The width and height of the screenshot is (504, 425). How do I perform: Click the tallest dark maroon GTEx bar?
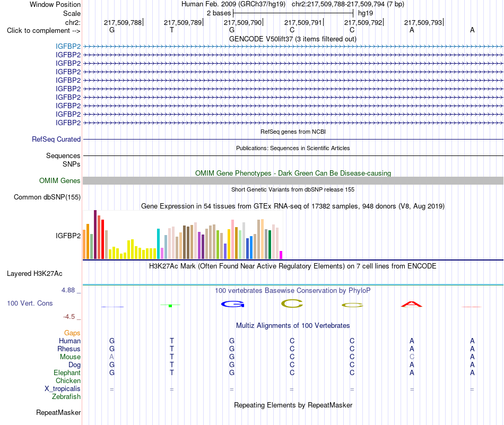coord(95,235)
